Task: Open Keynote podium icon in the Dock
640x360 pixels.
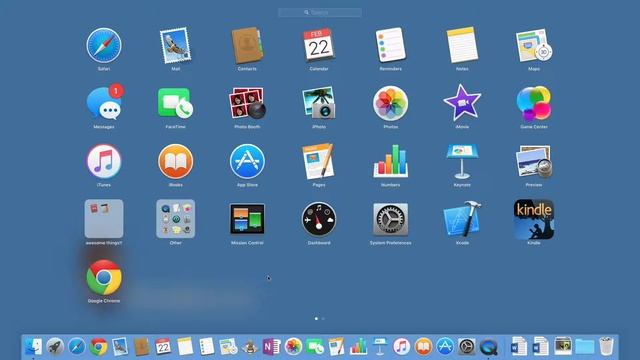Action: (x=380, y=347)
